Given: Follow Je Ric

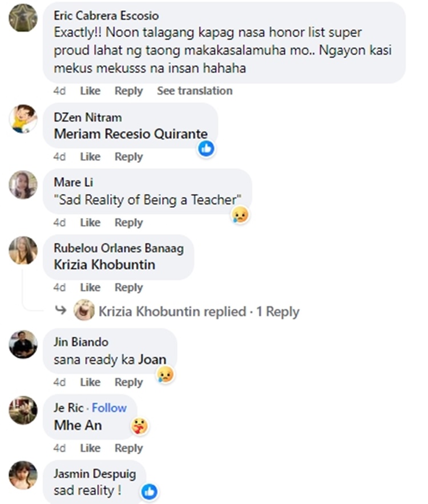Looking at the screenshot, I should pos(108,408).
